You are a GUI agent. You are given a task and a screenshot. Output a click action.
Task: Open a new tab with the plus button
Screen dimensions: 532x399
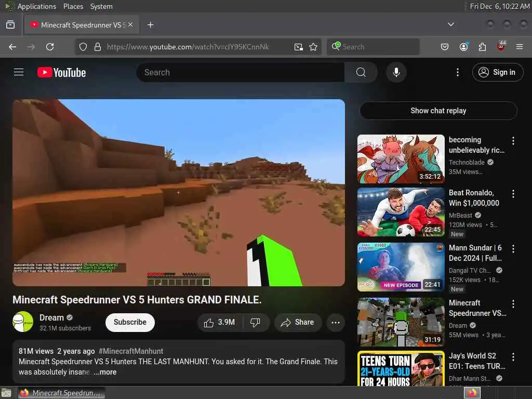pos(150,25)
